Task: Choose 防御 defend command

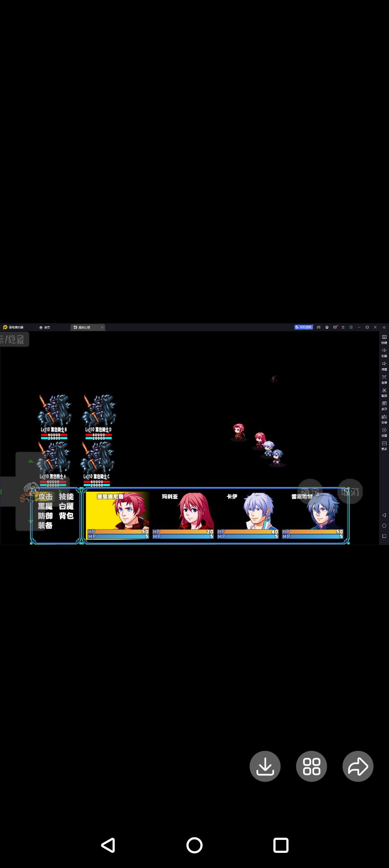Action: tap(45, 516)
